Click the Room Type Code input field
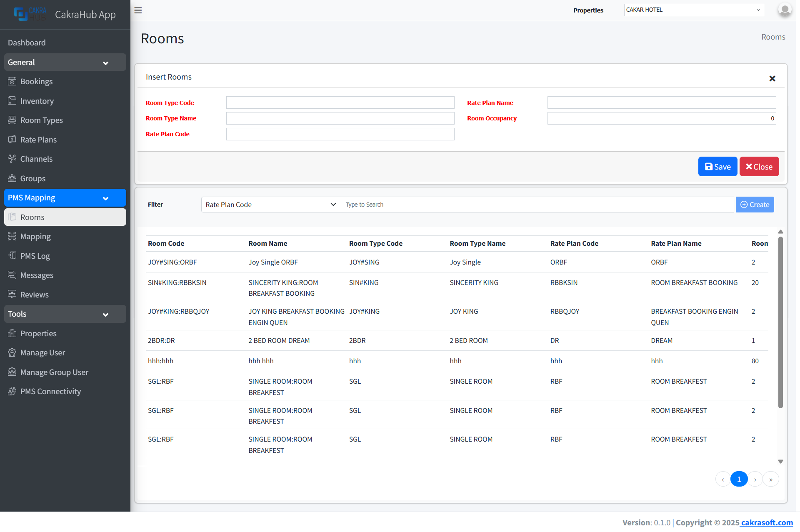This screenshot has height=532, width=800. point(340,102)
